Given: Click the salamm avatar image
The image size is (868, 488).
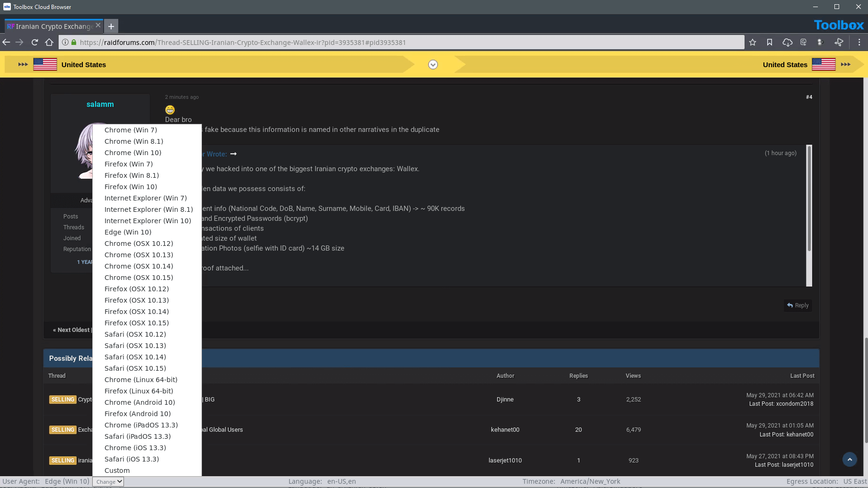Looking at the screenshot, I should [x=84, y=151].
